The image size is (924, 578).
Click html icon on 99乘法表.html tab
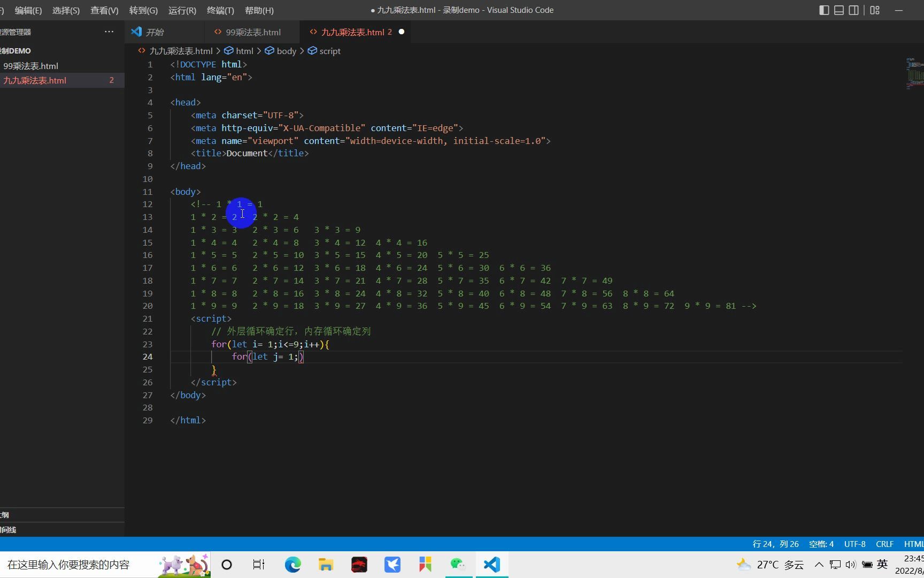(x=218, y=32)
